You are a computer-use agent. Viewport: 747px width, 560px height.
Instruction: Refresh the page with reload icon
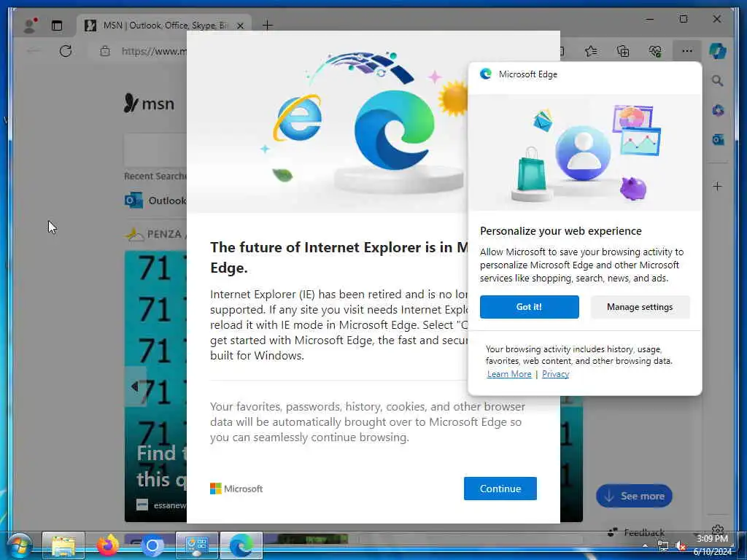pyautogui.click(x=65, y=51)
